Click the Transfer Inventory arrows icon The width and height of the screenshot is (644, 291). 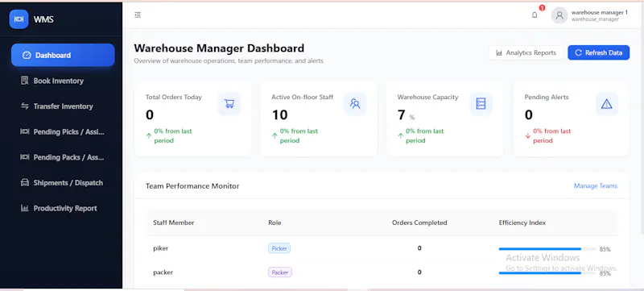pos(25,106)
